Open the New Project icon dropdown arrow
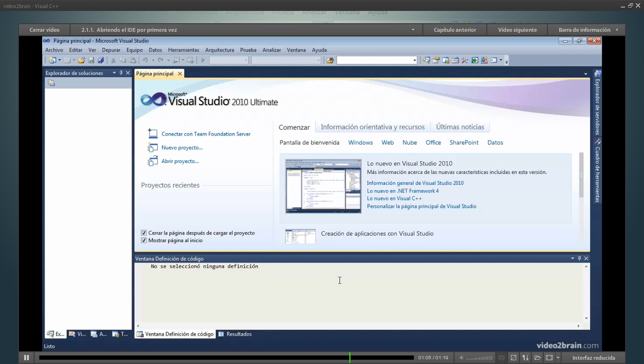Screen dimensions: 644x364 pos(59,60)
